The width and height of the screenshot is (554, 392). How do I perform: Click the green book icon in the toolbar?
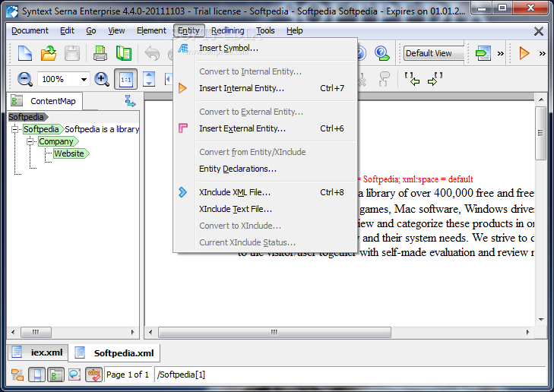pyautogui.click(x=124, y=53)
